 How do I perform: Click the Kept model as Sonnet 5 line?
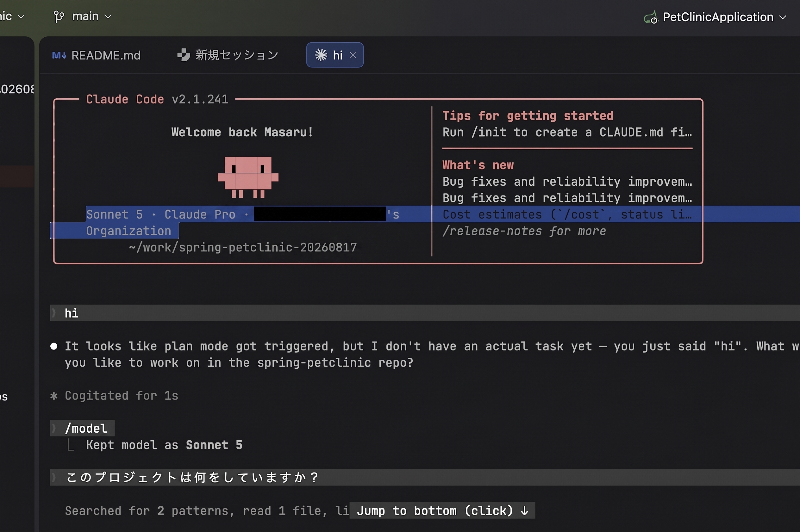(164, 445)
